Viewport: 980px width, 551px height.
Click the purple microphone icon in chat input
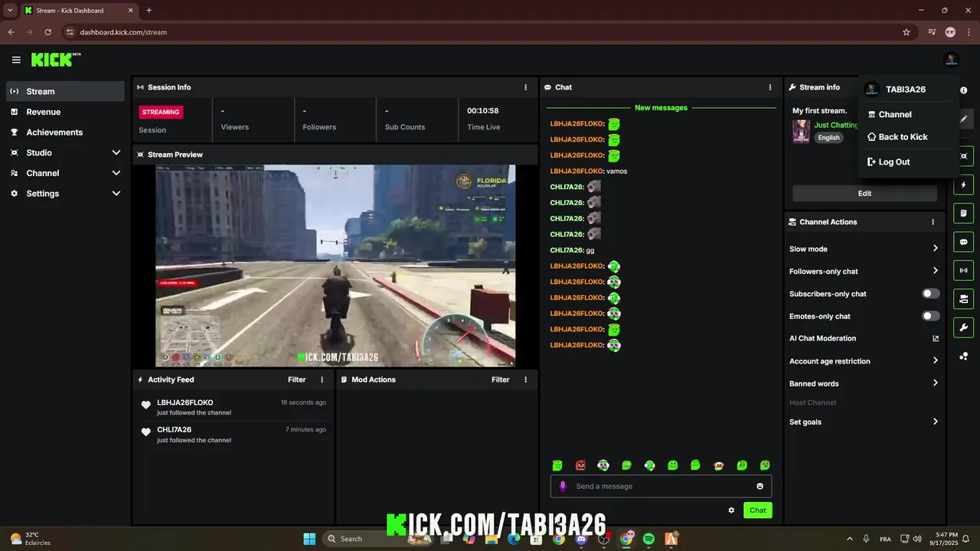click(563, 486)
